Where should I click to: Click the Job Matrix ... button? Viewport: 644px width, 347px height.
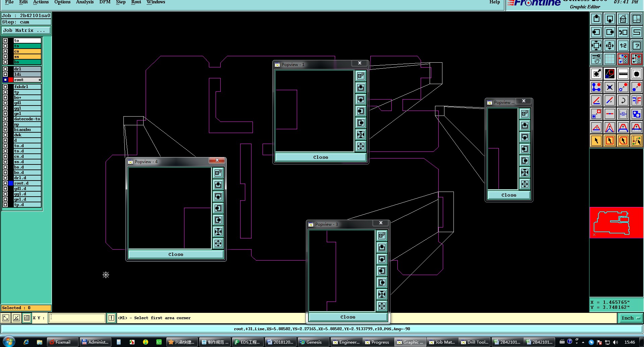[x=26, y=30]
